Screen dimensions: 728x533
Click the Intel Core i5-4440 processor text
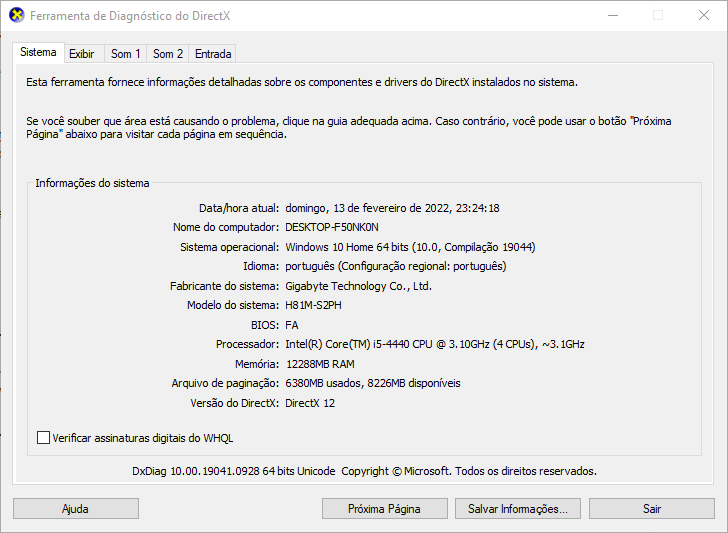(x=435, y=344)
